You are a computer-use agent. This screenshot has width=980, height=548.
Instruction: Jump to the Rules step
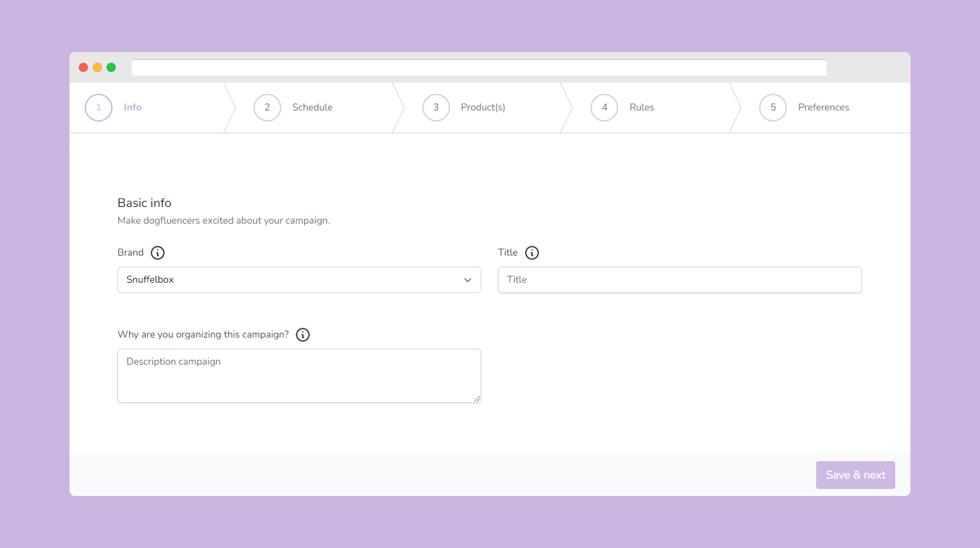(x=642, y=108)
